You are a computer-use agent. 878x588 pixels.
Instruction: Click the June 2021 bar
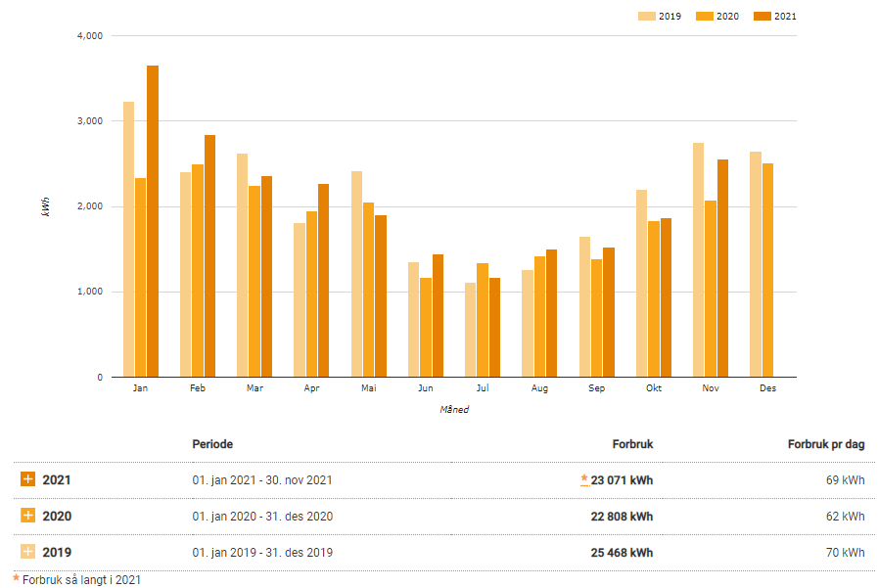tap(438, 316)
